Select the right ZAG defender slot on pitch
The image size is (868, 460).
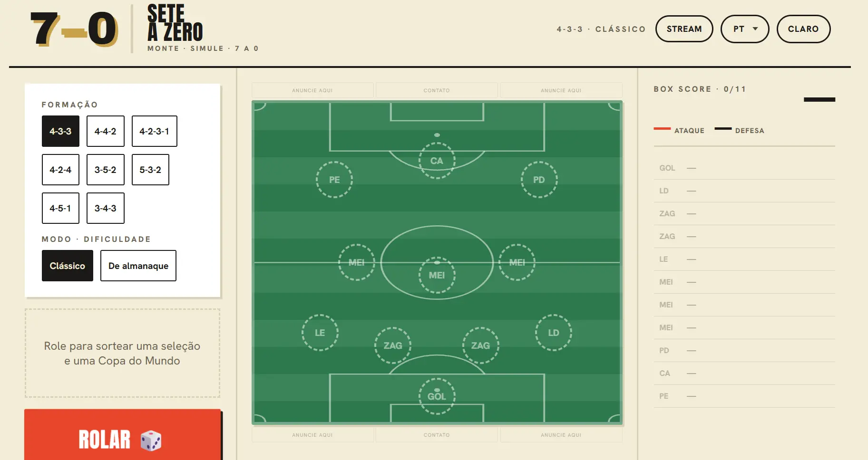[x=480, y=345]
